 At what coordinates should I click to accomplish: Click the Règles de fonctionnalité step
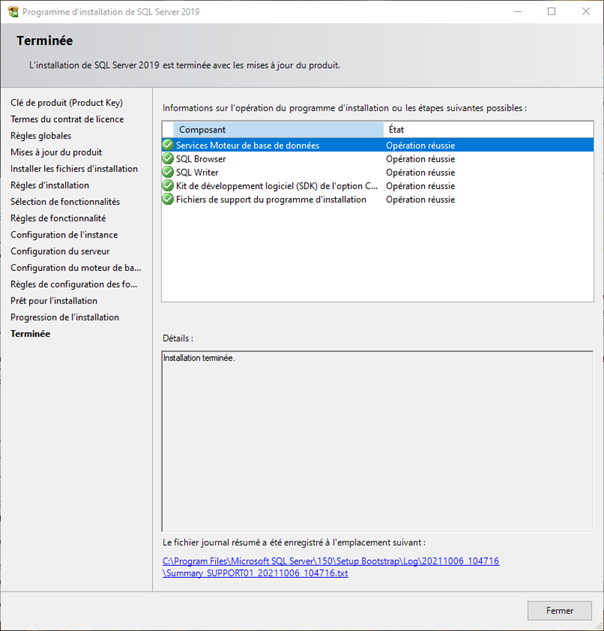[58, 218]
